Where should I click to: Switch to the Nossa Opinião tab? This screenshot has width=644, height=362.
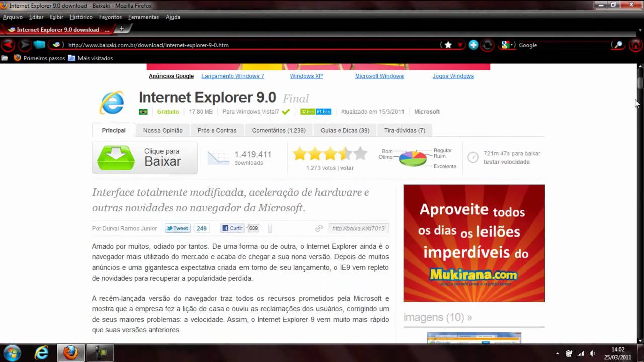pos(163,130)
